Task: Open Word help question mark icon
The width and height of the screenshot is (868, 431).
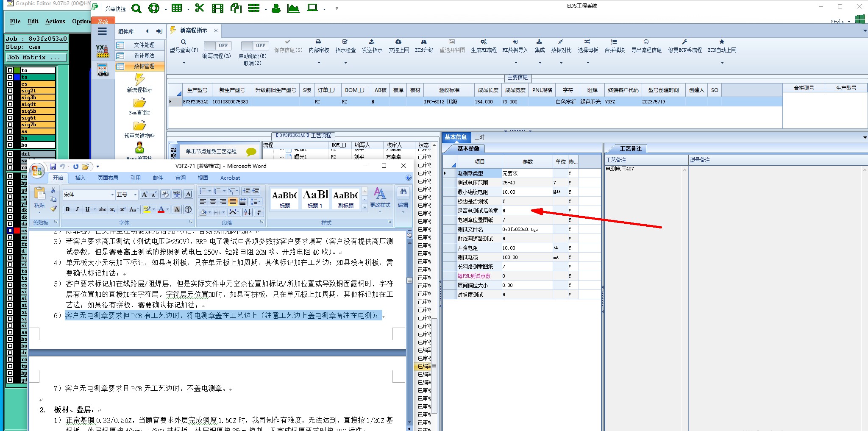Action: (409, 178)
